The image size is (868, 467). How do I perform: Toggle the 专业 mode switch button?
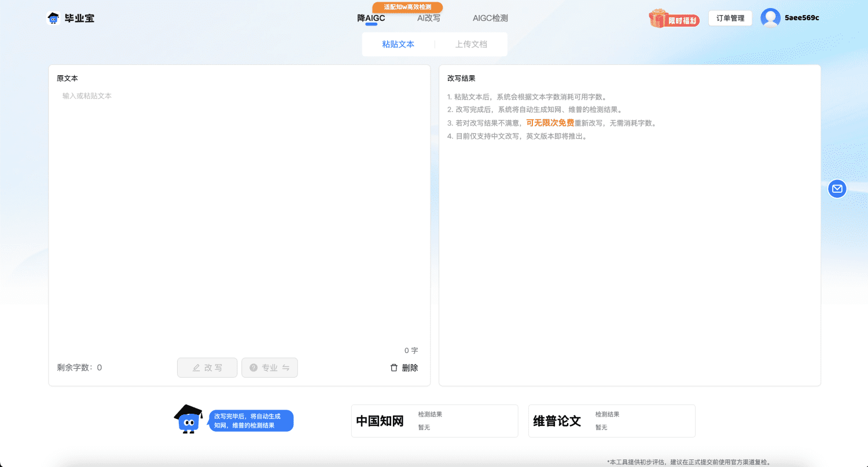click(270, 367)
